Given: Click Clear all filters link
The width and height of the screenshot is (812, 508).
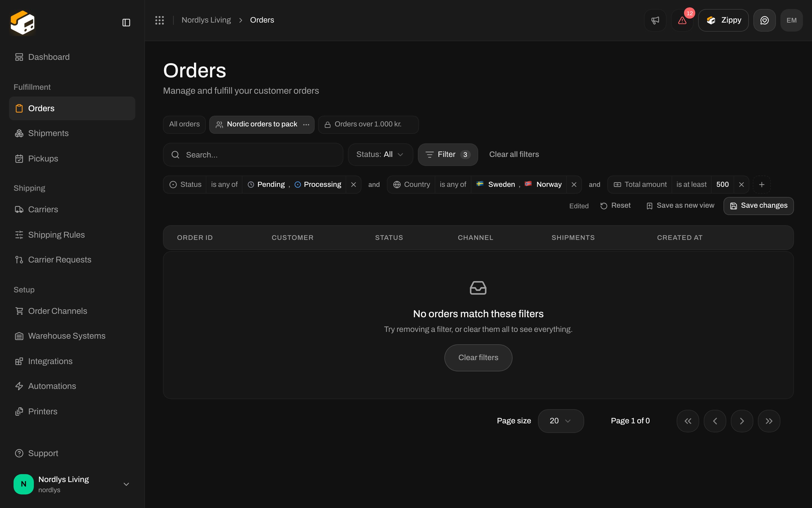Looking at the screenshot, I should click(x=514, y=155).
